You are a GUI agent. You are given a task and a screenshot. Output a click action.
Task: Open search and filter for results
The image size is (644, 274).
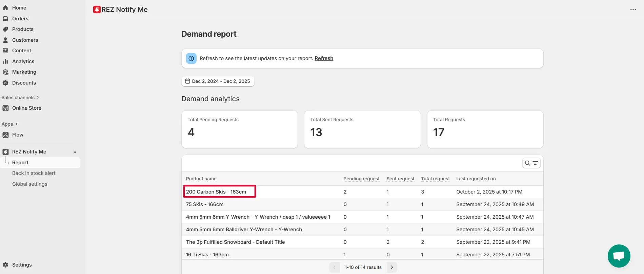pyautogui.click(x=531, y=163)
